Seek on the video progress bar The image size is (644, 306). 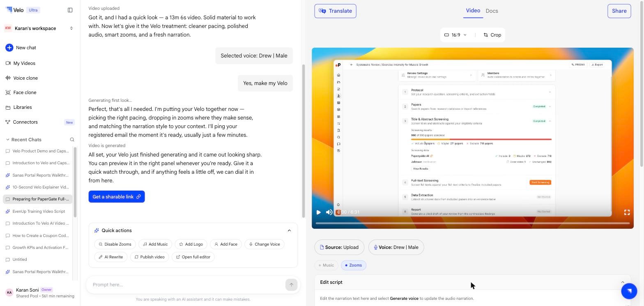pos(473,223)
